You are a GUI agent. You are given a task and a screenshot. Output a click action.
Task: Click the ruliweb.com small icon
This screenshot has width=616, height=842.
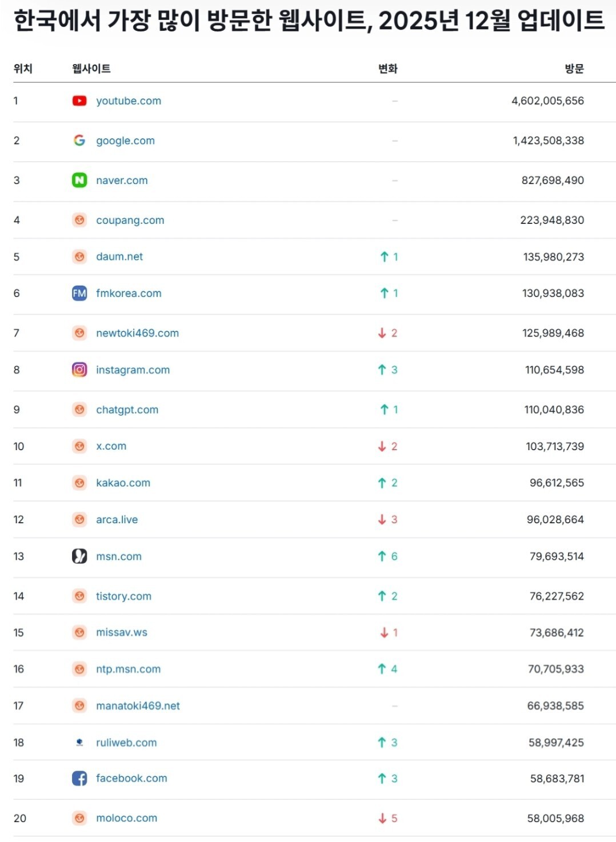pos(79,743)
